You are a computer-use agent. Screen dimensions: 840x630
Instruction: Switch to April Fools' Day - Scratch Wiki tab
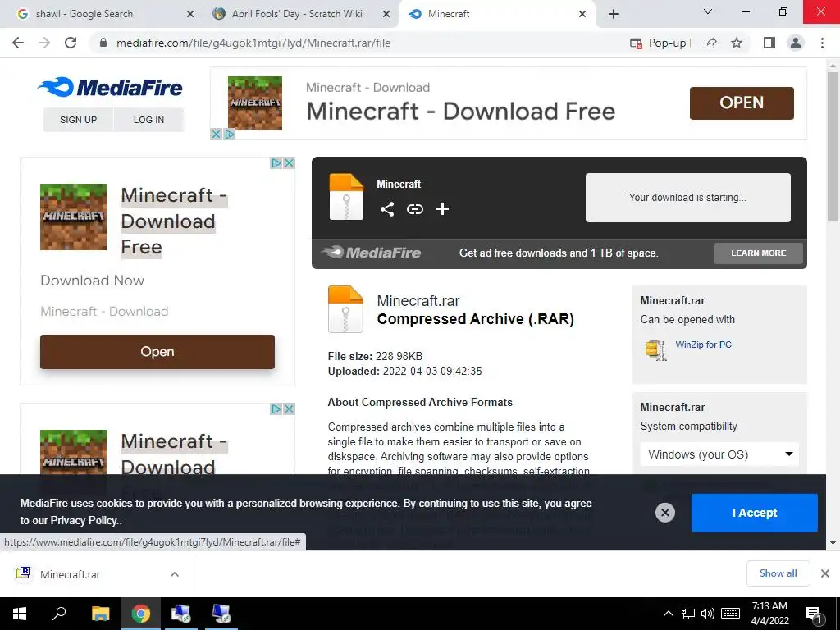[x=300, y=14]
